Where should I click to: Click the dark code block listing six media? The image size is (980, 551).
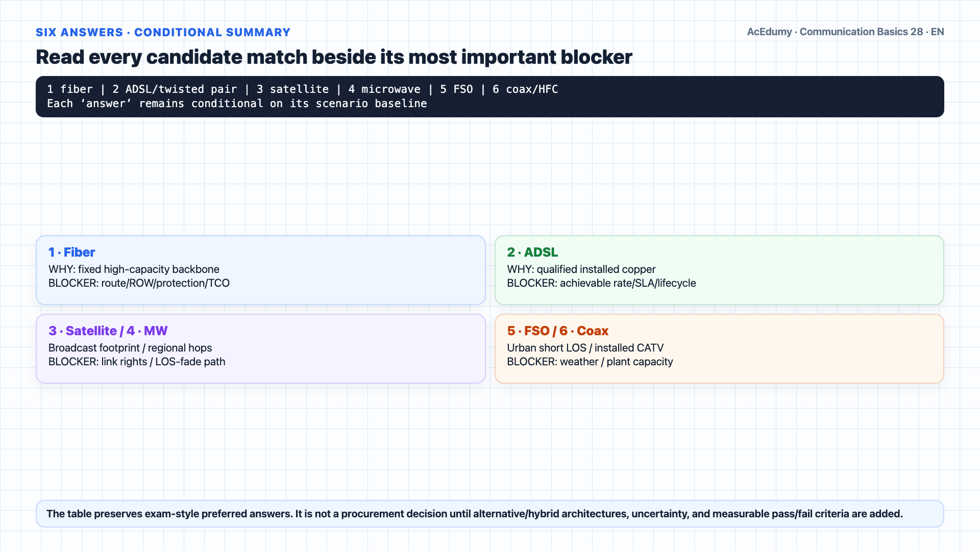click(490, 96)
